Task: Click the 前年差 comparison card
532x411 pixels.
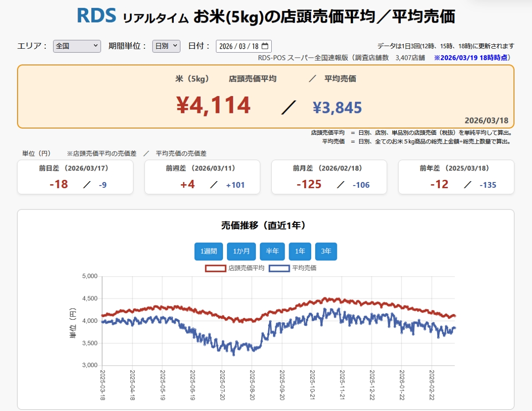Action: [456, 177]
